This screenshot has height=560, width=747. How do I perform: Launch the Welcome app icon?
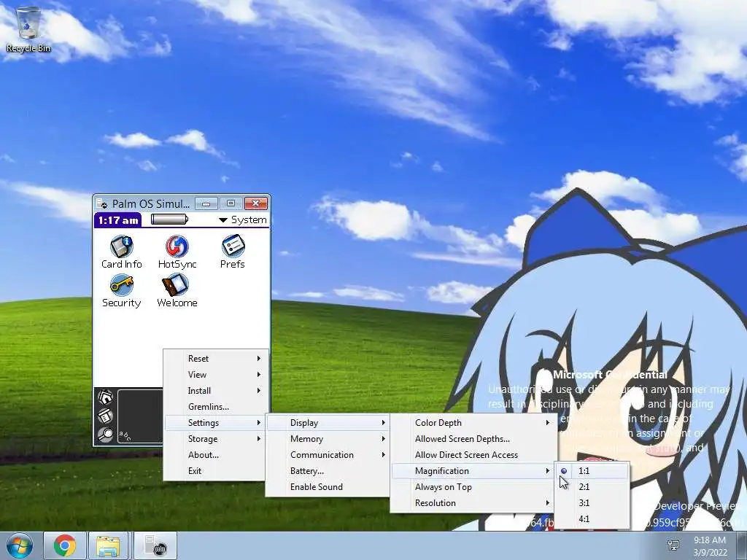click(x=177, y=285)
